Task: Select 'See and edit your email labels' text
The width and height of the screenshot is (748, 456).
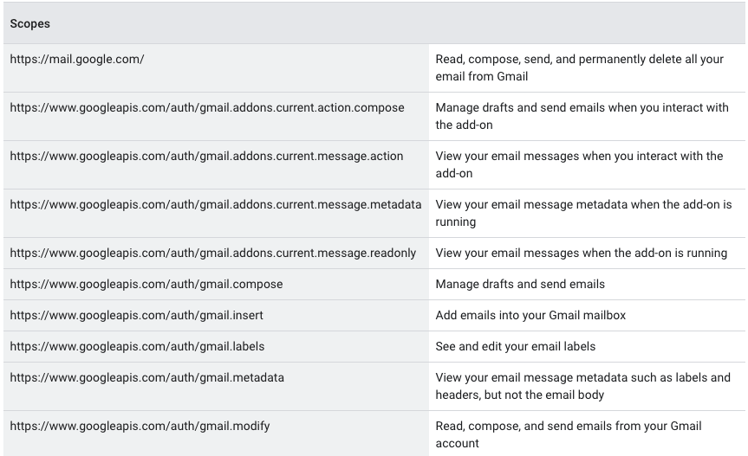Action: click(515, 346)
